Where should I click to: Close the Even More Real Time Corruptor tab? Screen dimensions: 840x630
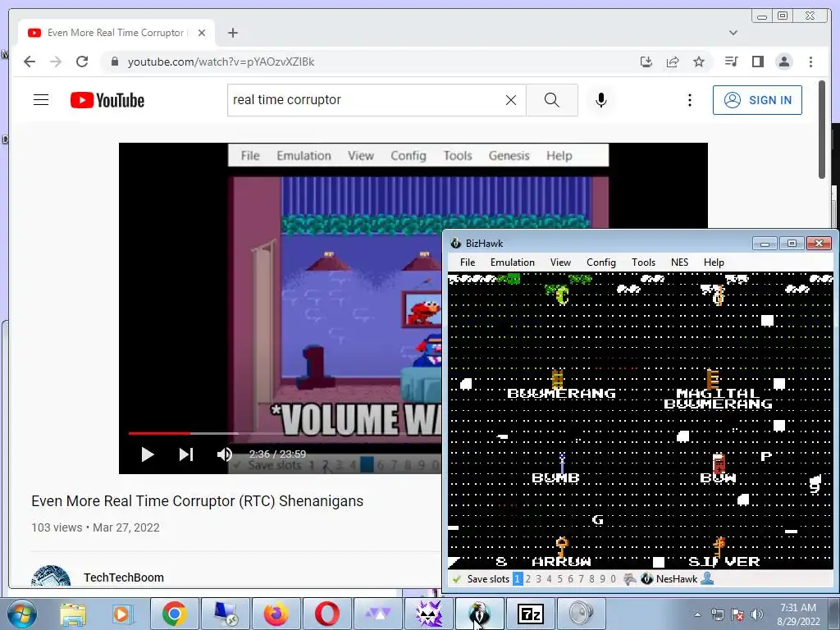[x=202, y=33]
